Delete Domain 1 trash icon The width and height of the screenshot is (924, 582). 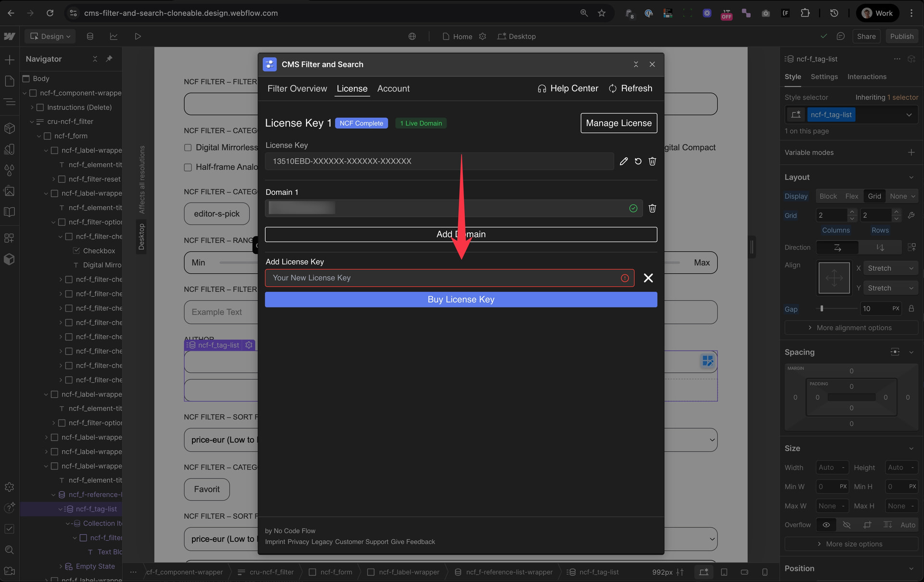(x=653, y=208)
